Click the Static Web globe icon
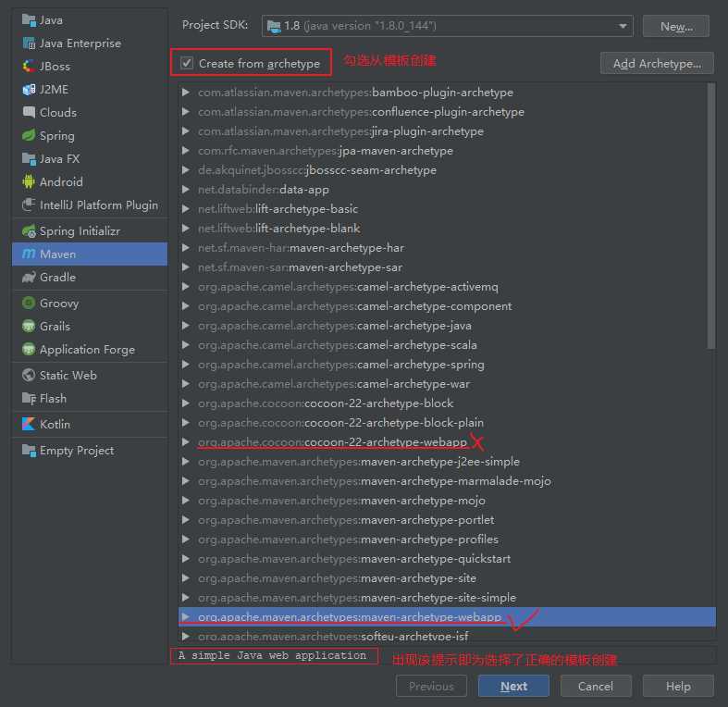Viewport: 728px width, 707px height. tap(29, 376)
